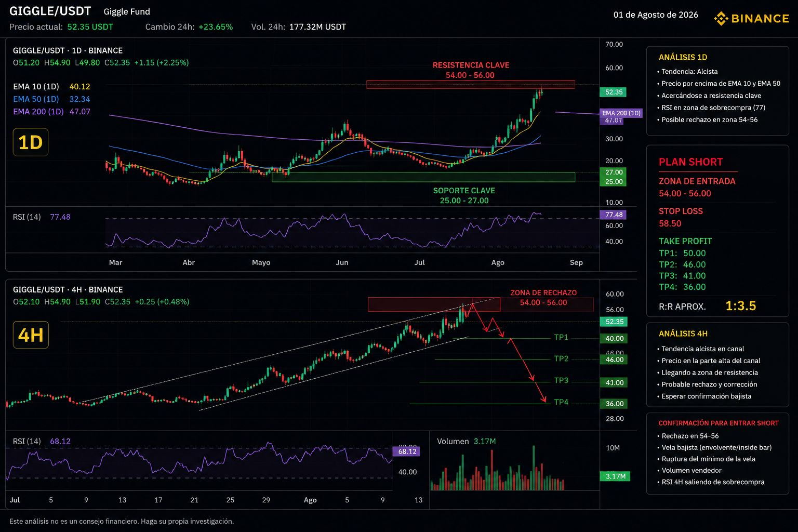The width and height of the screenshot is (798, 532).
Task: Click the green 52.35 price tag on 4H axis
Action: [x=614, y=322]
